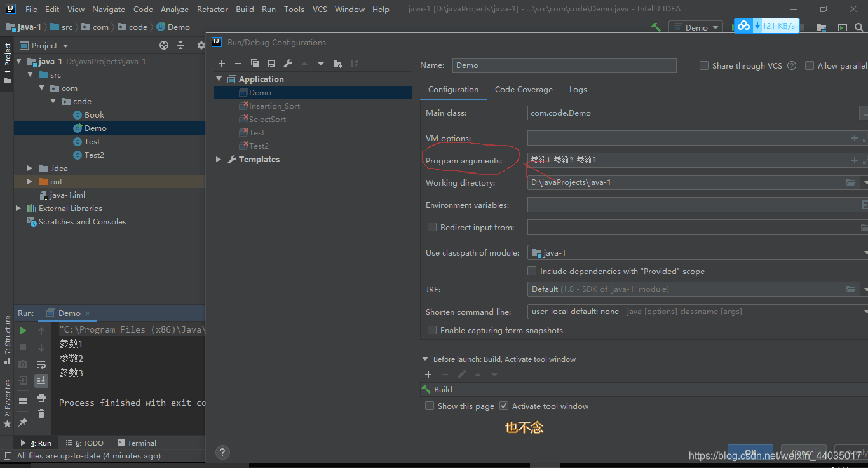Locate current file crosshair icon in Project
Image resolution: width=868 pixels, height=468 pixels.
click(164, 45)
